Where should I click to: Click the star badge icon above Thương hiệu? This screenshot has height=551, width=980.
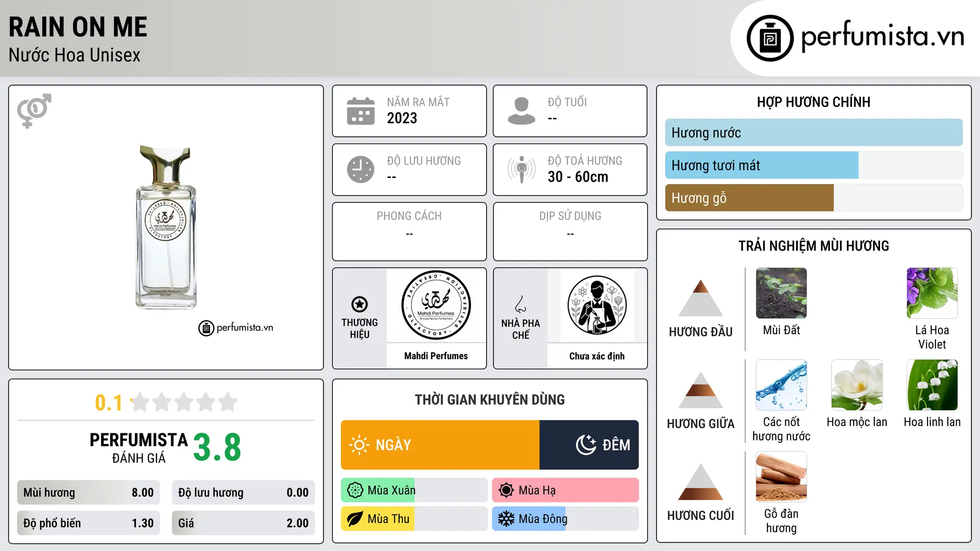(359, 304)
